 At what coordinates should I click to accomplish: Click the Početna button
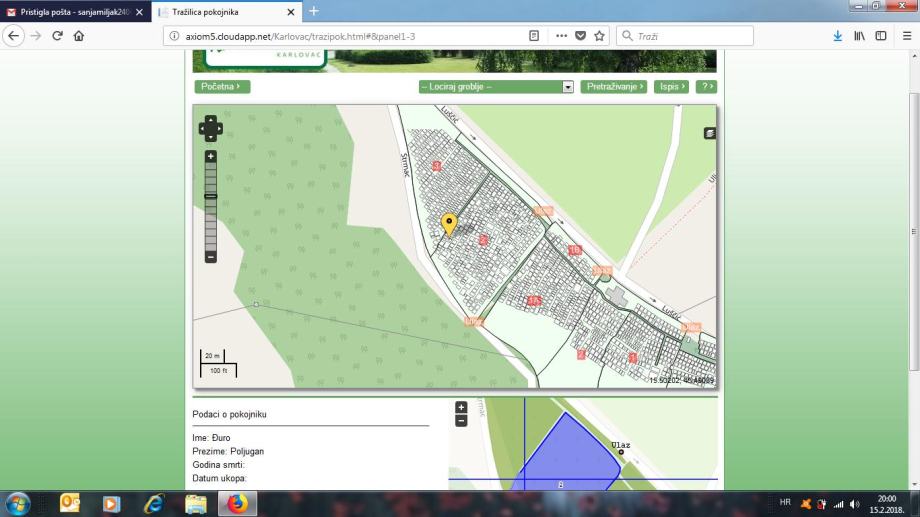222,86
